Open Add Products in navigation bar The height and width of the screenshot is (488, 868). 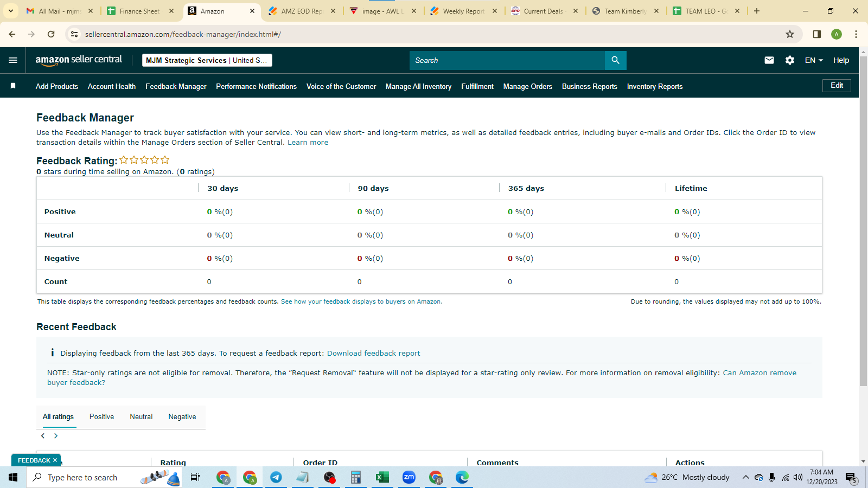(57, 86)
